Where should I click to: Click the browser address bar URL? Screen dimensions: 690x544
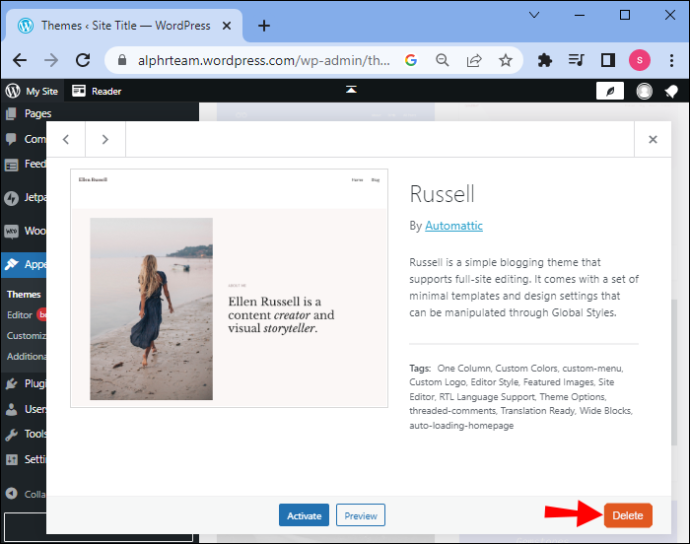tap(264, 60)
